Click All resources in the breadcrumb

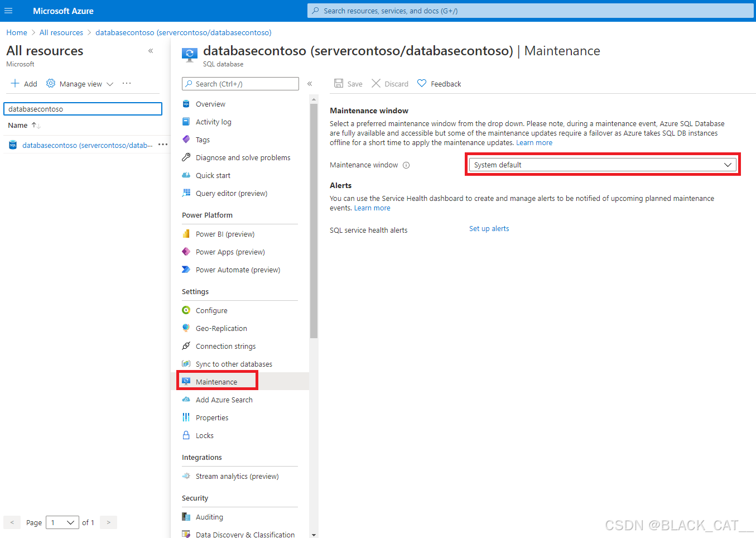point(61,32)
